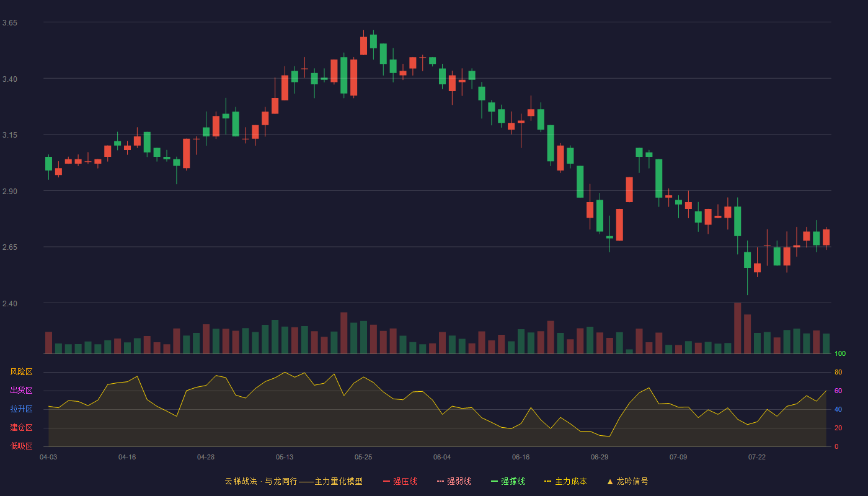The image size is (868, 496).
Task: Toggle the 强弱线 legend series
Action: [x=454, y=481]
